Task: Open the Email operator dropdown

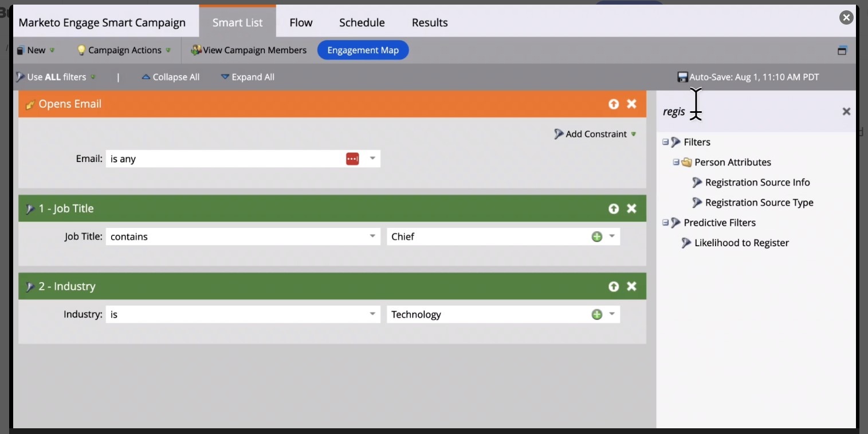Action: (x=372, y=159)
